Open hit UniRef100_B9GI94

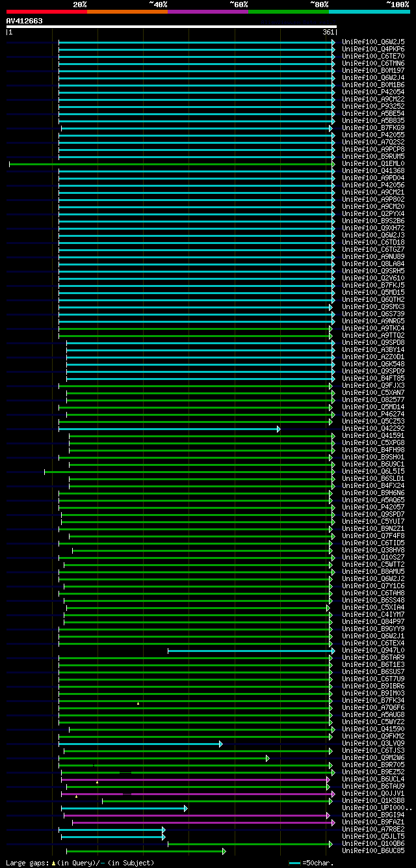[374, 815]
